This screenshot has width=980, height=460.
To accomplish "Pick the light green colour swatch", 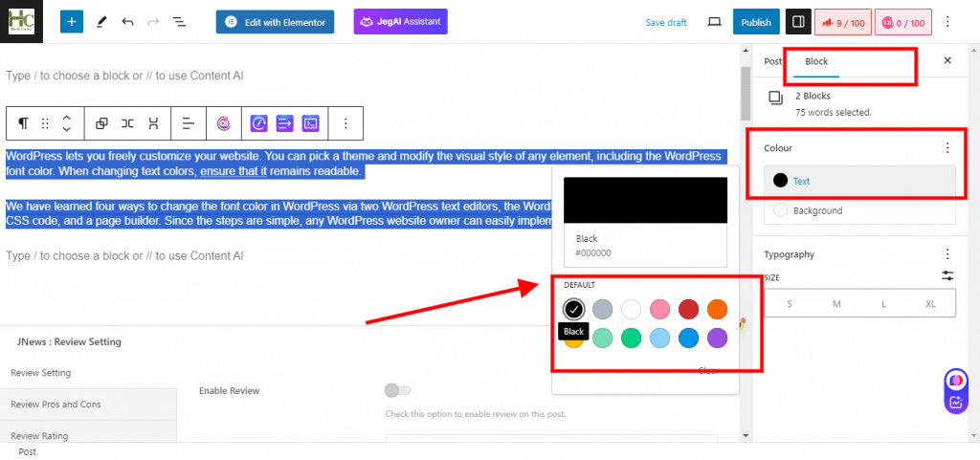I will (603, 338).
